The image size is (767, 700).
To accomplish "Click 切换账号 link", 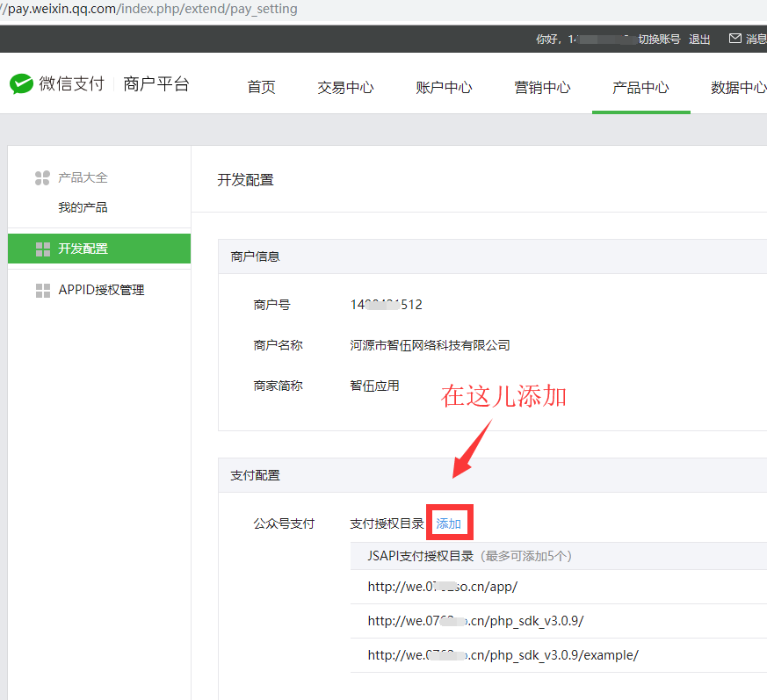I will click(x=659, y=40).
